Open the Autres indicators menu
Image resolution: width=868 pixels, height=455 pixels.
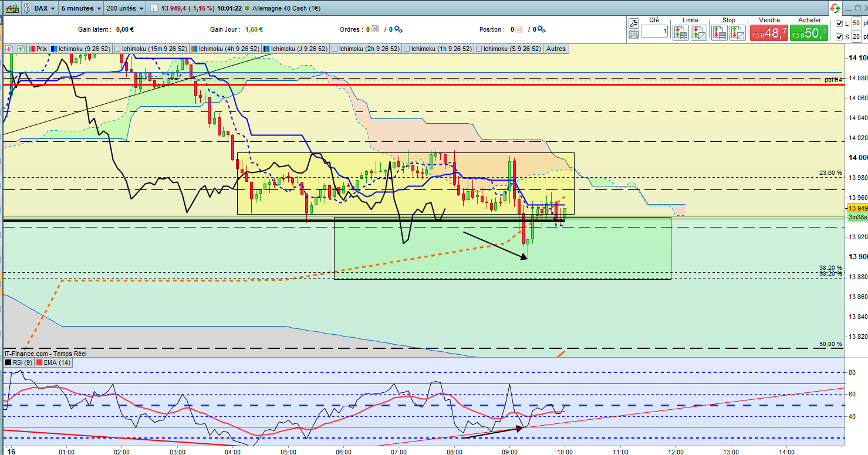click(556, 49)
